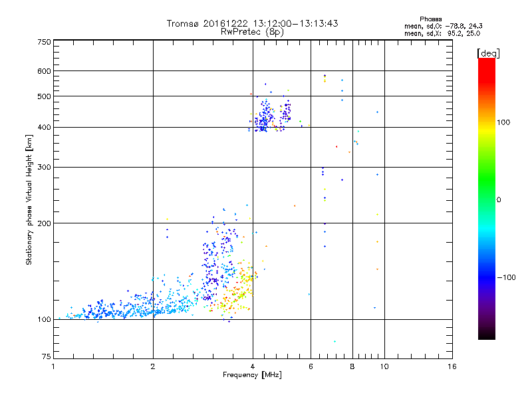Click the '[deg]' colorbar unit label

coord(488,53)
